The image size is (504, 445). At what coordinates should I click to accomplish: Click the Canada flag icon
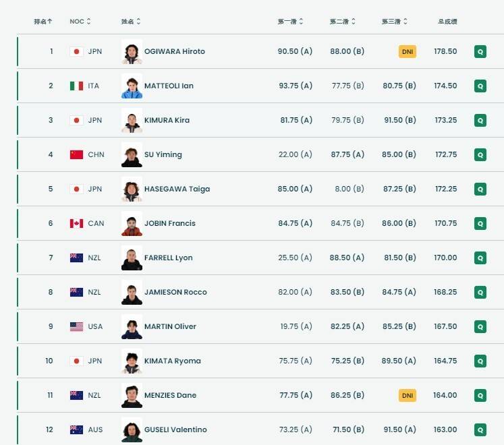[76, 223]
